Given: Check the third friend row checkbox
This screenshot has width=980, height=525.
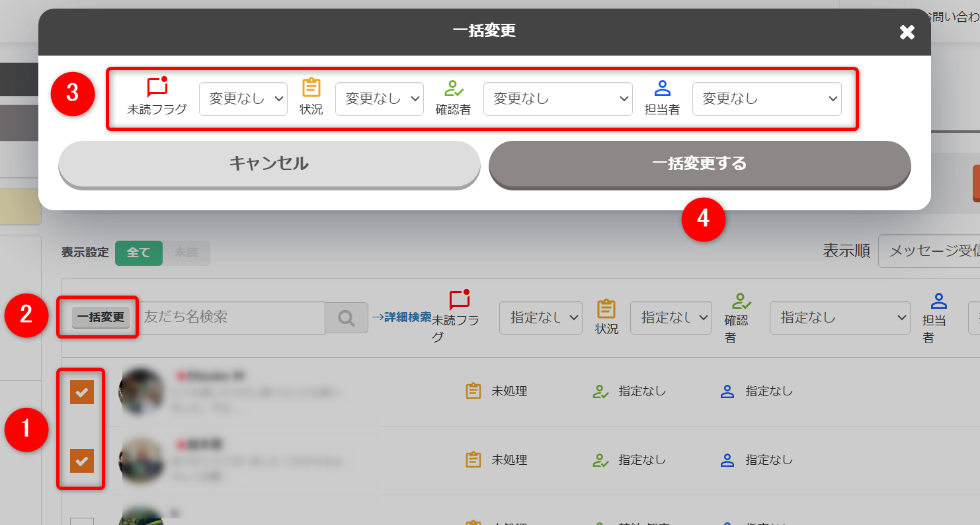Looking at the screenshot, I should (82, 521).
